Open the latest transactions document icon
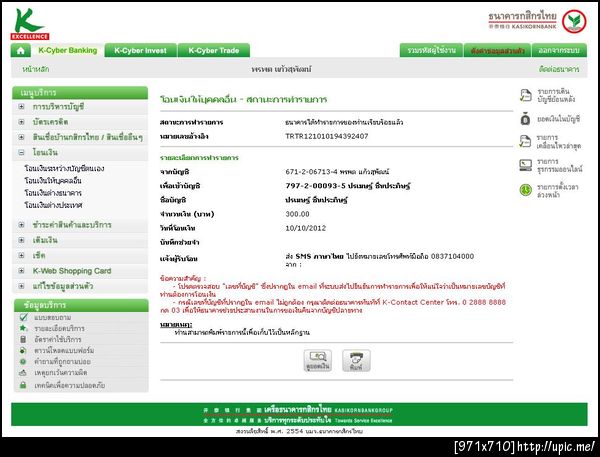600x457 pixels. tap(525, 141)
